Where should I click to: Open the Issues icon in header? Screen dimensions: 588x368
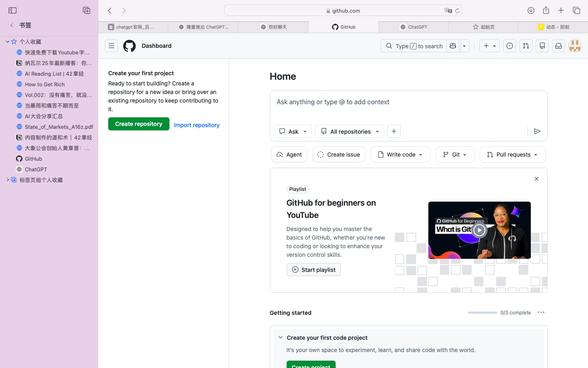(x=510, y=46)
